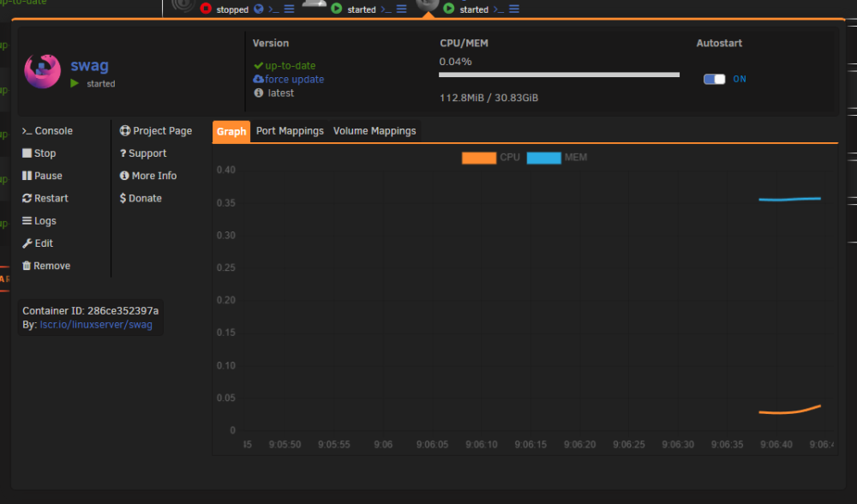Click the 9:06:40 time axis label
The image size is (857, 504).
(x=776, y=444)
